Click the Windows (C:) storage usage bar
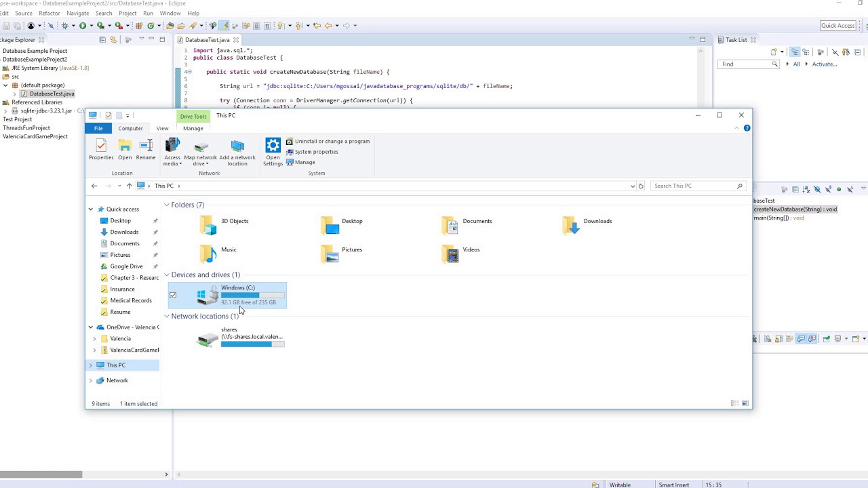 click(252, 296)
